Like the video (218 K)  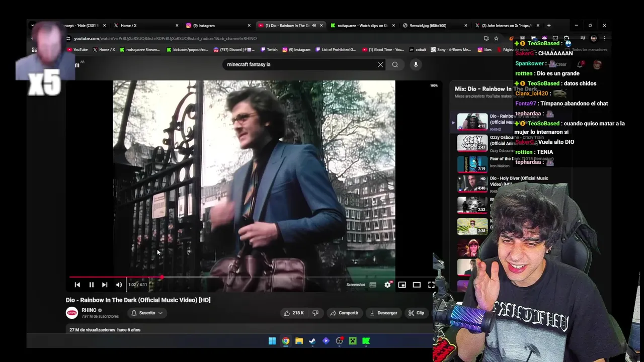pyautogui.click(x=294, y=313)
